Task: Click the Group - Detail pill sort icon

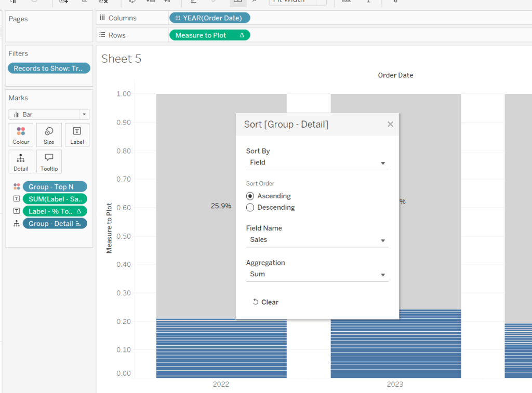Action: (x=78, y=224)
